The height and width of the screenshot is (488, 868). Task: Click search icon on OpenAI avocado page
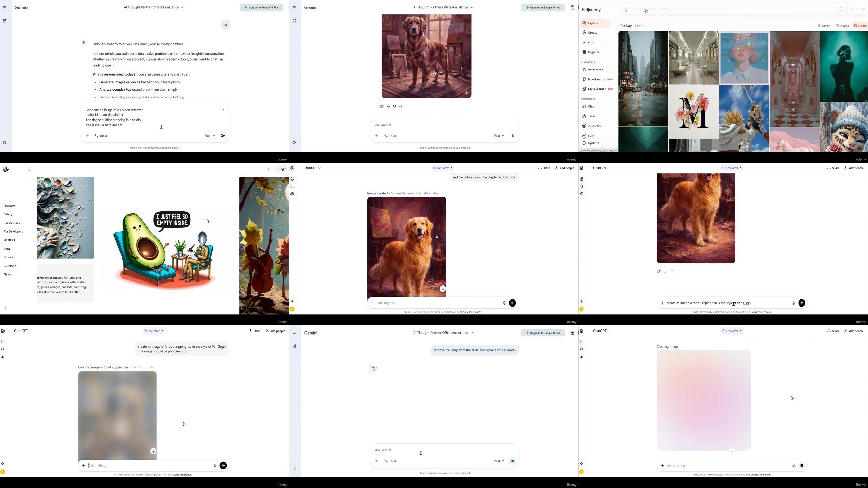point(269,169)
